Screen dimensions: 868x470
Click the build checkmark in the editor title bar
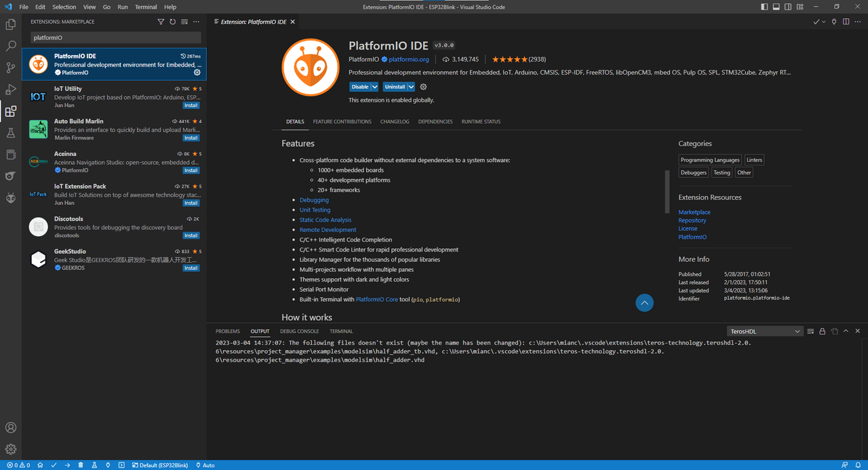(816, 22)
